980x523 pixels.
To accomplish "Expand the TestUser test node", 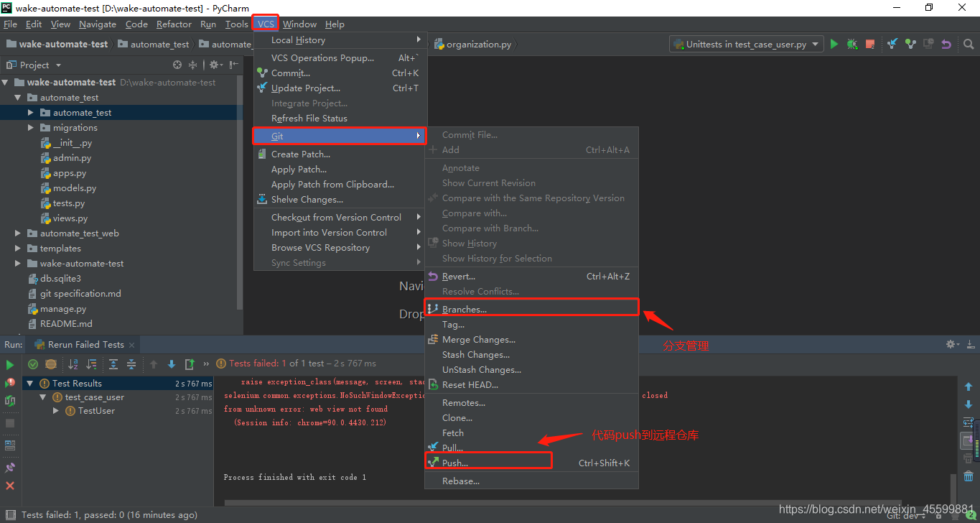I will (x=56, y=410).
